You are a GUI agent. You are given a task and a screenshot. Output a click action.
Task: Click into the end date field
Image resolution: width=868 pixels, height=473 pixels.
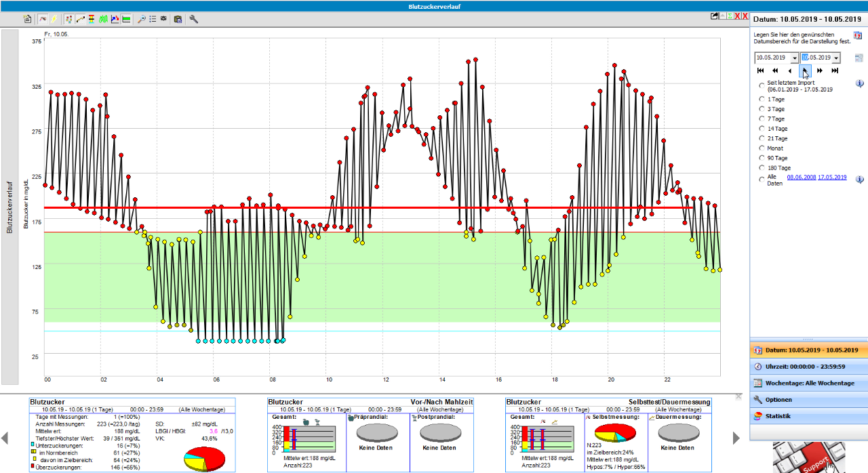coord(816,58)
